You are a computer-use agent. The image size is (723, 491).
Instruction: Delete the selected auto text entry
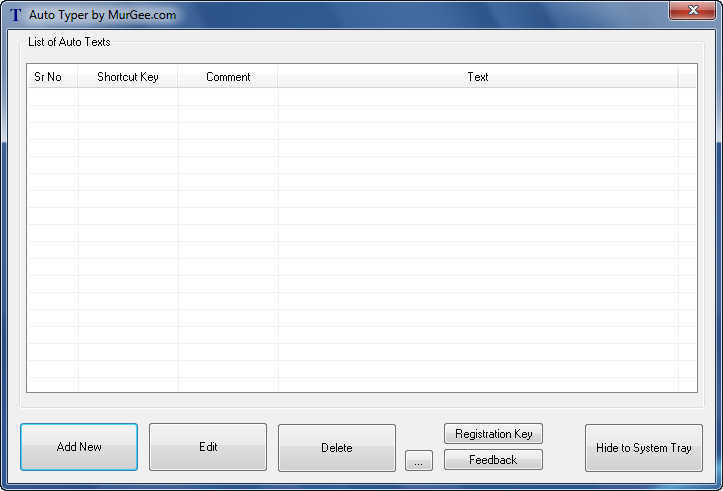coord(337,448)
